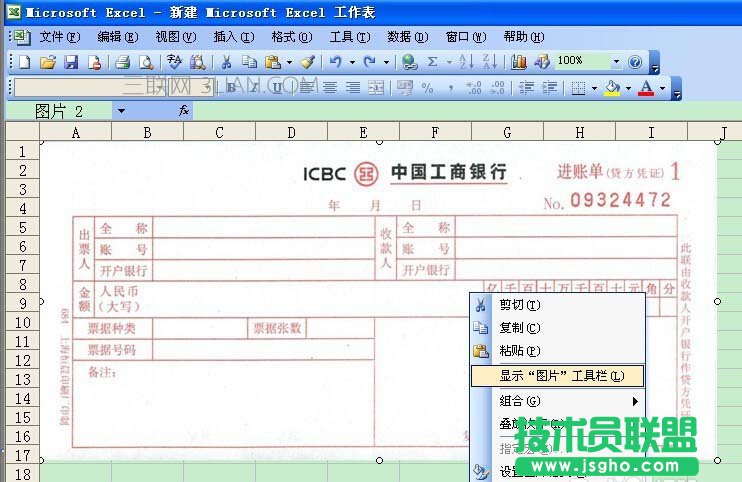The image size is (742, 482).
Task: Activate the Format Painter brush
Action: click(308, 62)
